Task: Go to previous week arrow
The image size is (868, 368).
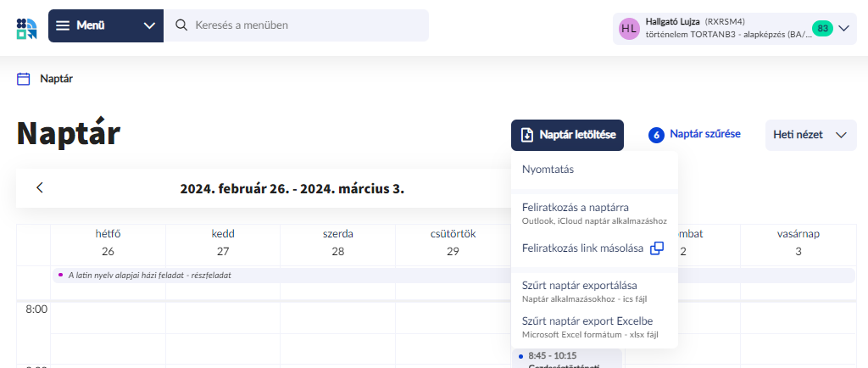Action: click(39, 187)
